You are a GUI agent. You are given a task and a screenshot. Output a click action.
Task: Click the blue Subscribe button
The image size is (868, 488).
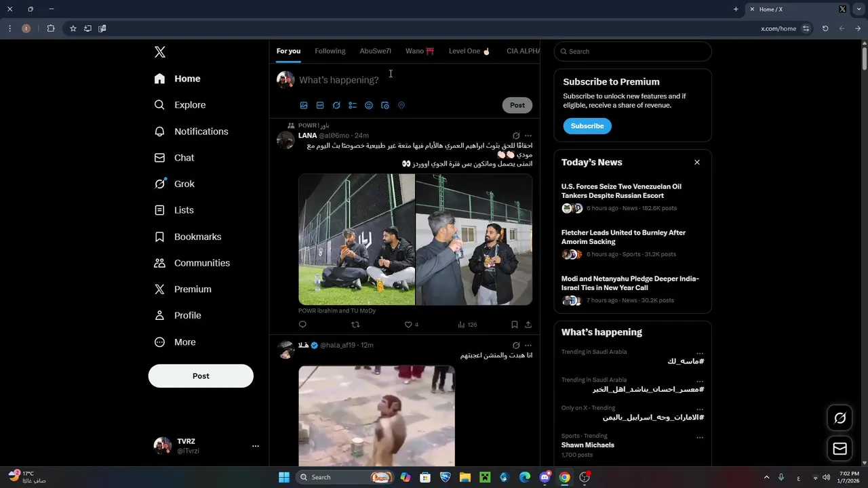coord(587,126)
